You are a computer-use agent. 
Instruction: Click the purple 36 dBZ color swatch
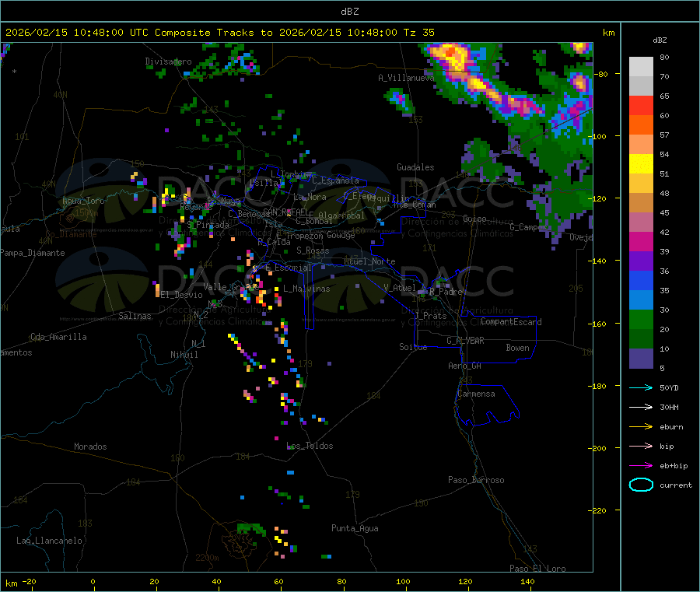[641, 261]
